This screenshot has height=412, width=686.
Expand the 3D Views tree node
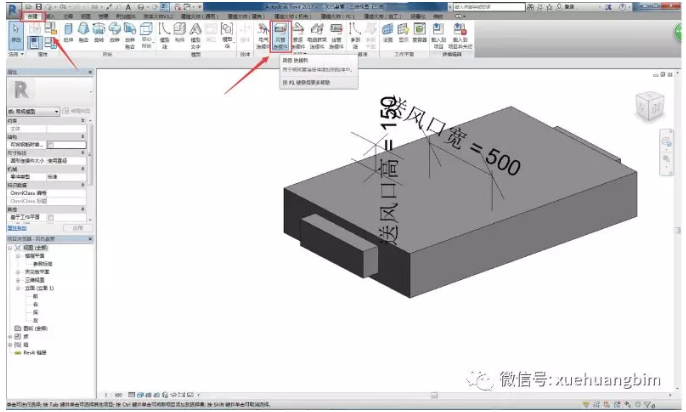click(x=18, y=280)
